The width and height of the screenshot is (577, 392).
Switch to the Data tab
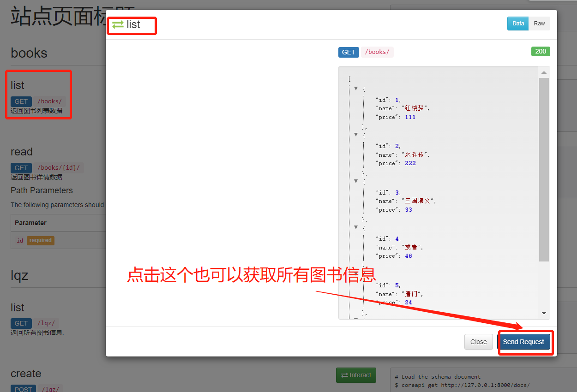pos(518,24)
